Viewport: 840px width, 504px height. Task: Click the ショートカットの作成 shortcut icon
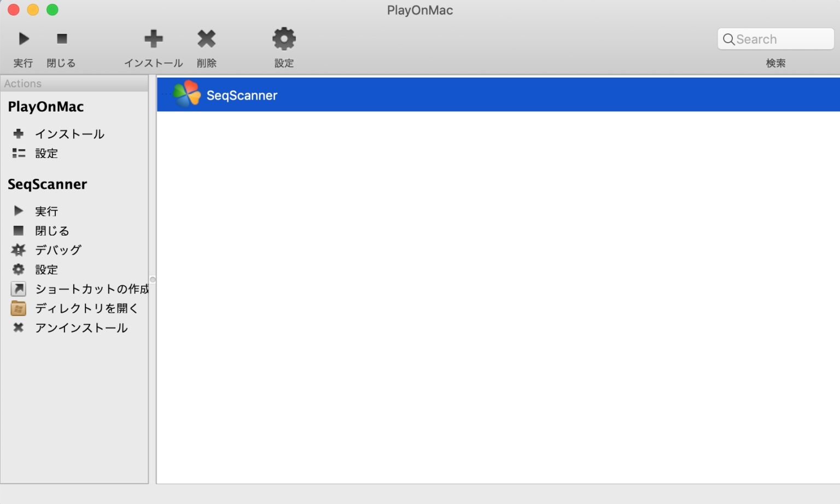pos(18,289)
